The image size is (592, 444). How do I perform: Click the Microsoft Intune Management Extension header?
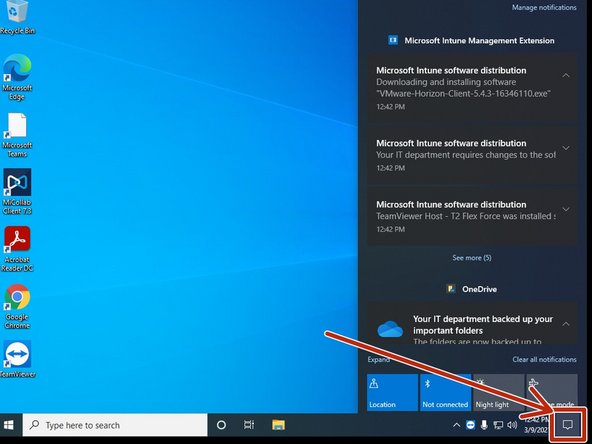pos(472,40)
